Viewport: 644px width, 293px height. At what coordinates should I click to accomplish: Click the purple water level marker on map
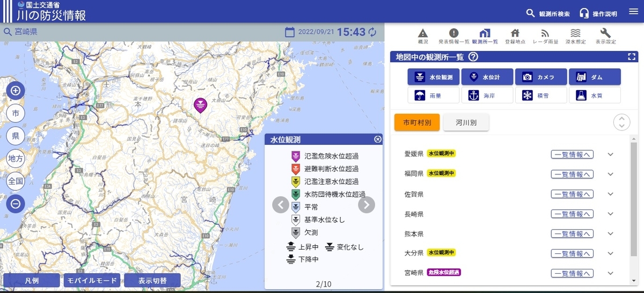click(200, 105)
